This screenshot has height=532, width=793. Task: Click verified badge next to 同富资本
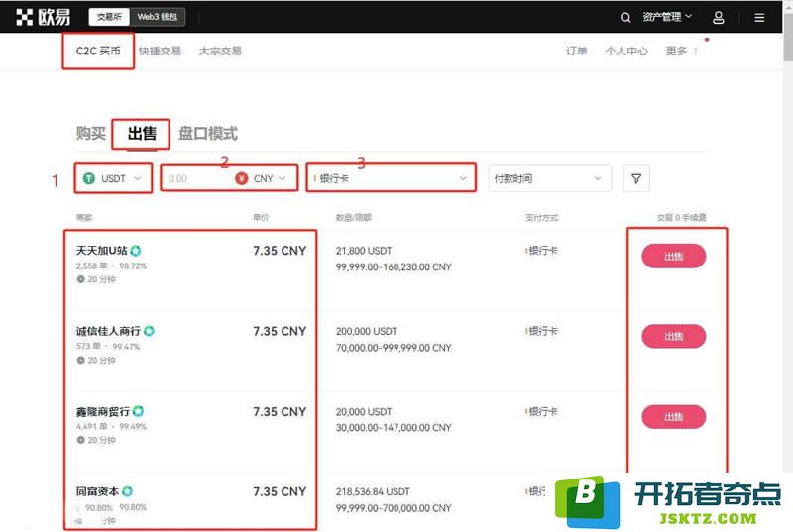tap(128, 491)
